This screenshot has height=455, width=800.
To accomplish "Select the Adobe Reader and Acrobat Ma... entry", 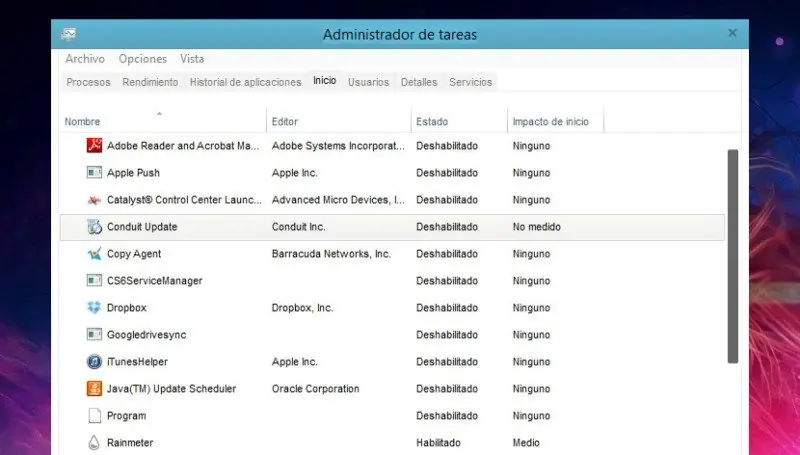I will (183, 146).
